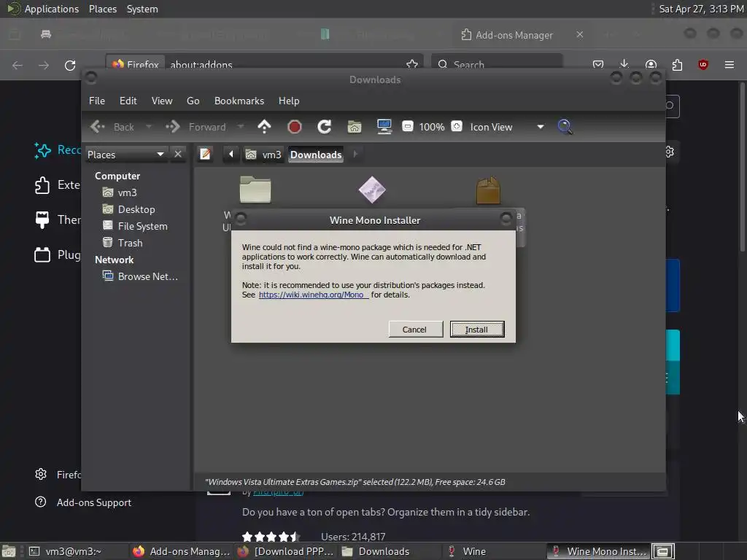The width and height of the screenshot is (747, 560).
Task: Reset zoom by clicking 100%
Action: 432,127
